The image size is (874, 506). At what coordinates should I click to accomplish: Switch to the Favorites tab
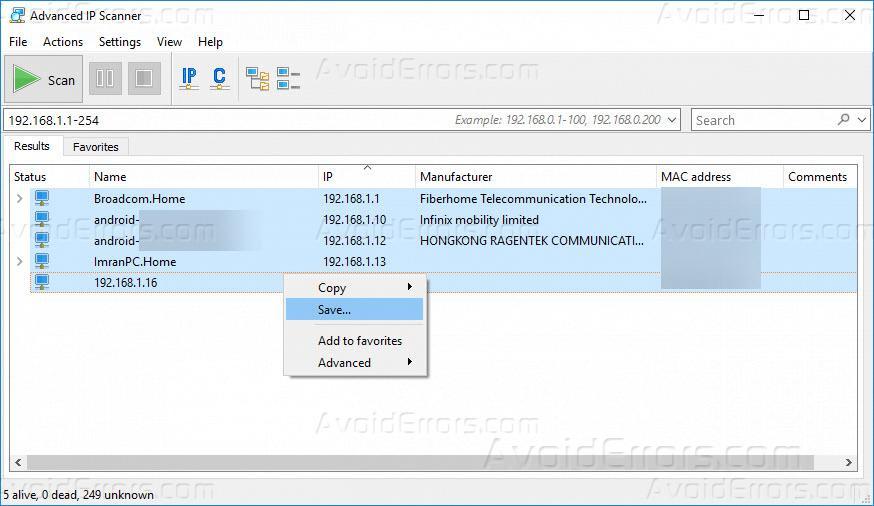point(96,147)
